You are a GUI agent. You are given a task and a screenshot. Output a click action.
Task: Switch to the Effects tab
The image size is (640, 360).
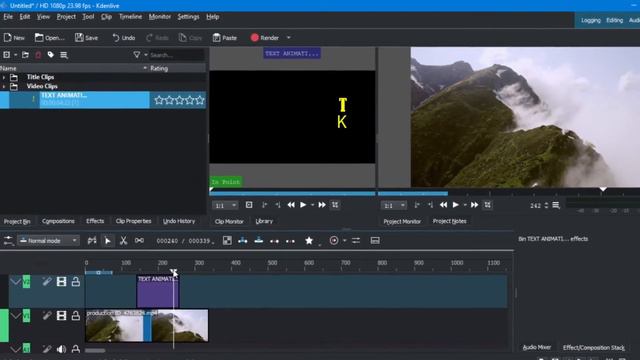[x=95, y=221]
